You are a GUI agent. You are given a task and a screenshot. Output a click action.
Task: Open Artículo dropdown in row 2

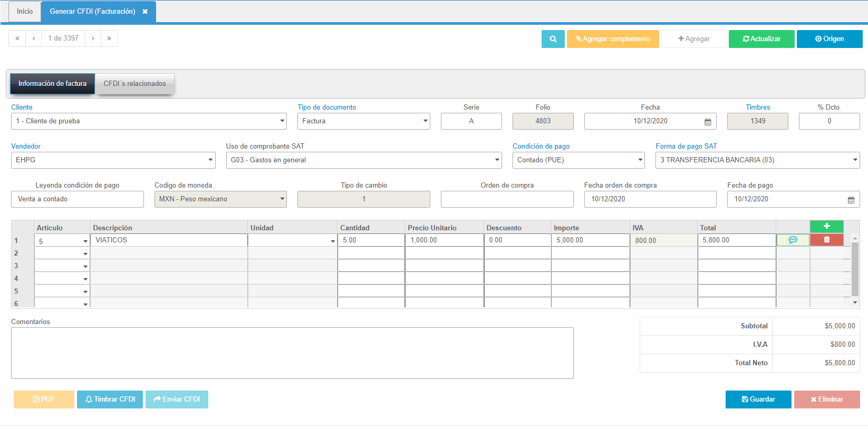(x=85, y=253)
